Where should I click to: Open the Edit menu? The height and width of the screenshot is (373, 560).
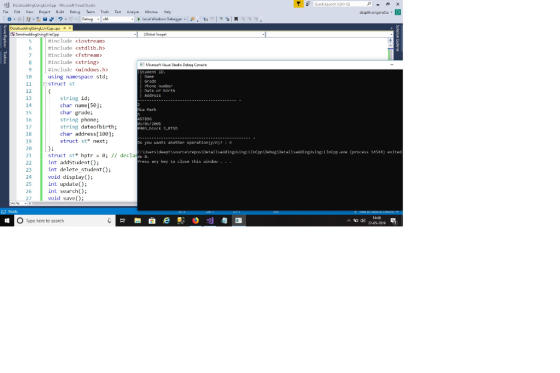[17, 12]
